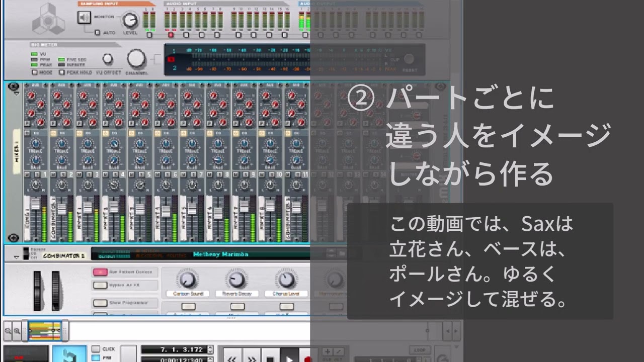Toggle the EQ button on channel 3
The height and width of the screenshot is (362, 644).
coord(79,133)
